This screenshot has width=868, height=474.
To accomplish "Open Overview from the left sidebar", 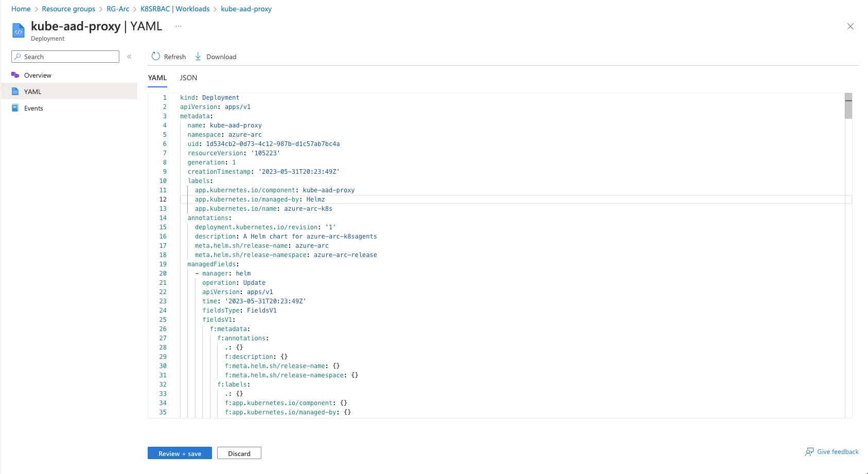I will pos(37,75).
